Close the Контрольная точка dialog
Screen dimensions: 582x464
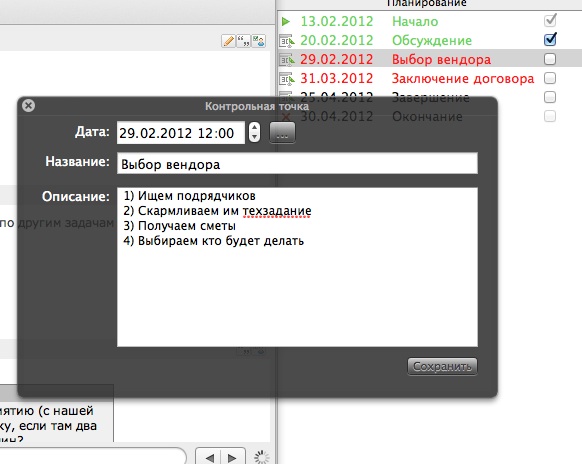pos(29,105)
